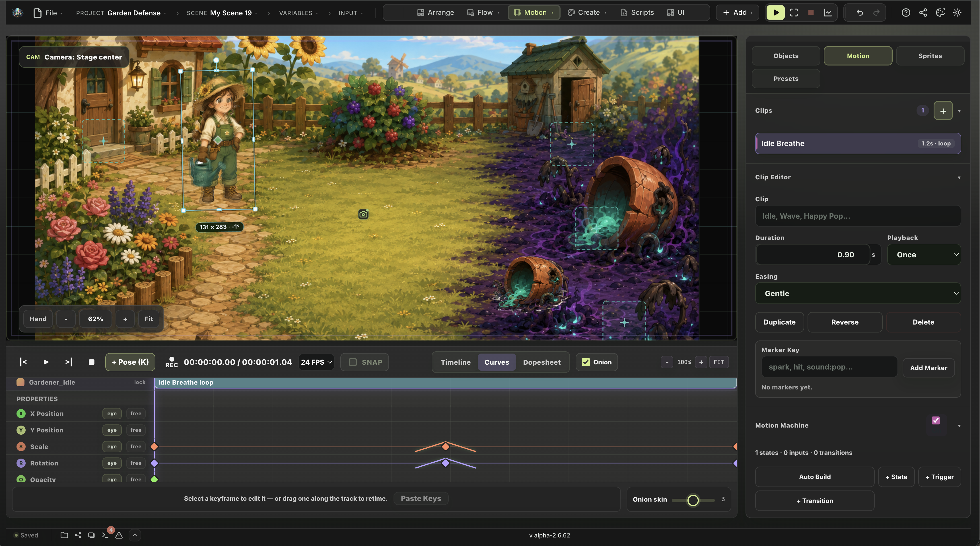This screenshot has width=980, height=546.
Task: Show warnings via the triangle icon
Action: pos(119,535)
